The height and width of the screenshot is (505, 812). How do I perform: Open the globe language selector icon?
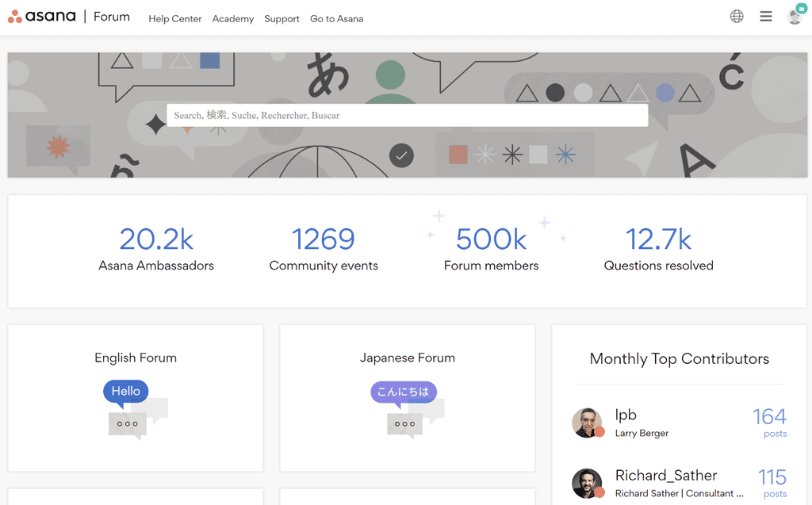tap(736, 16)
